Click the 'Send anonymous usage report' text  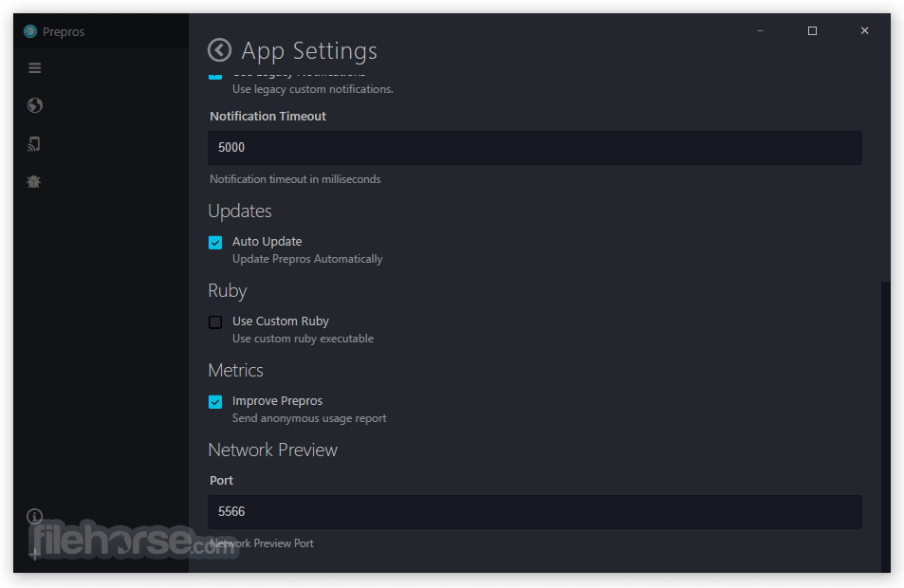[309, 418]
